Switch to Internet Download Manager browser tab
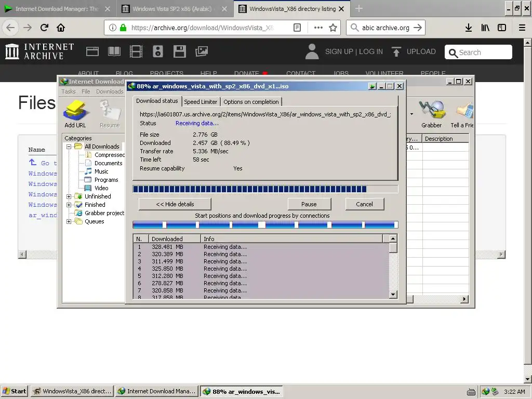Screen dimensions: 532x399 (x=56, y=9)
